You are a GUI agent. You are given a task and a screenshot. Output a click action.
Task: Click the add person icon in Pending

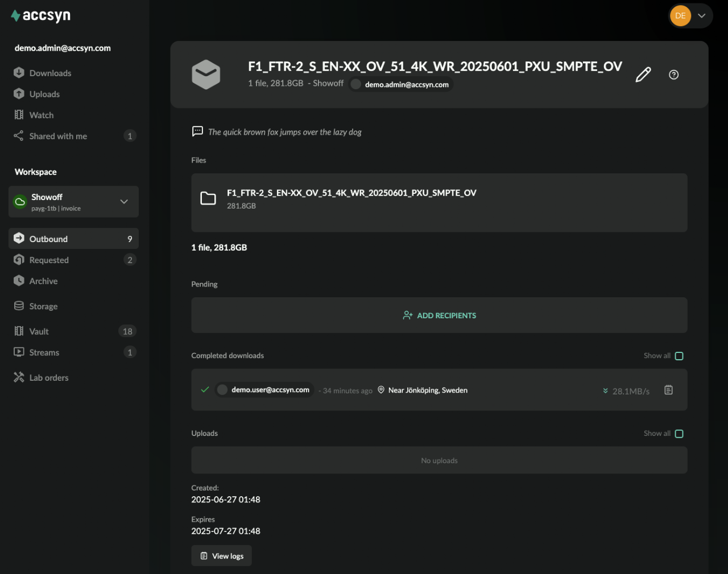coord(408,315)
